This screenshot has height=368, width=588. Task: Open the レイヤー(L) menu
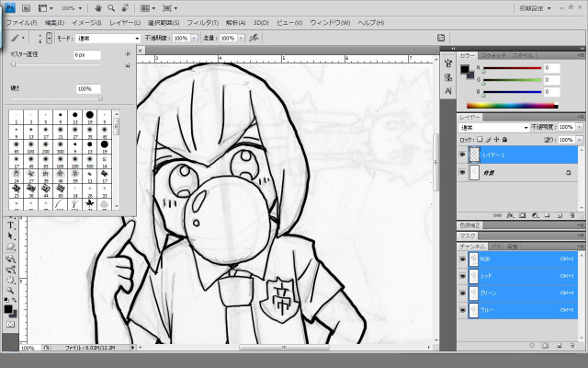[x=124, y=22]
